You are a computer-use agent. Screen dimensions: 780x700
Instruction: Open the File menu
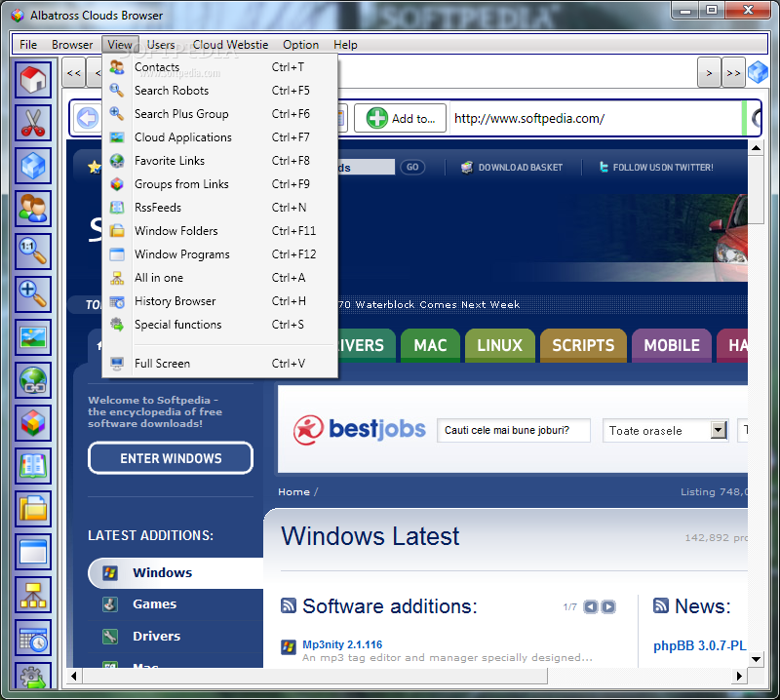(28, 45)
